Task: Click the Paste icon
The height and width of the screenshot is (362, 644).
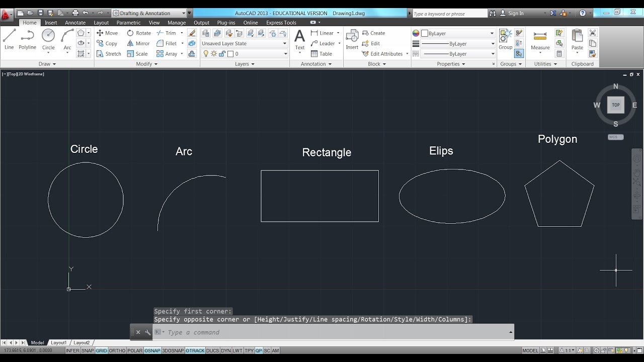Action: (x=577, y=40)
